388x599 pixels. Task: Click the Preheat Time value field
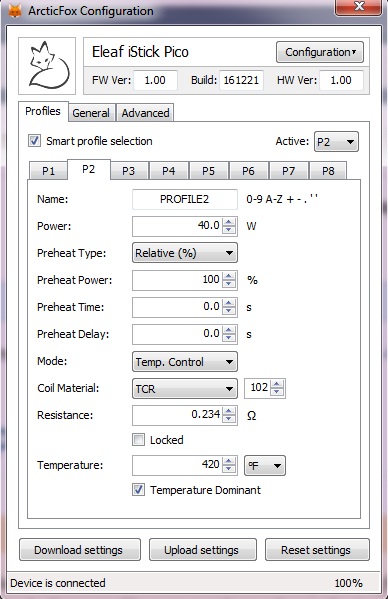coord(177,307)
